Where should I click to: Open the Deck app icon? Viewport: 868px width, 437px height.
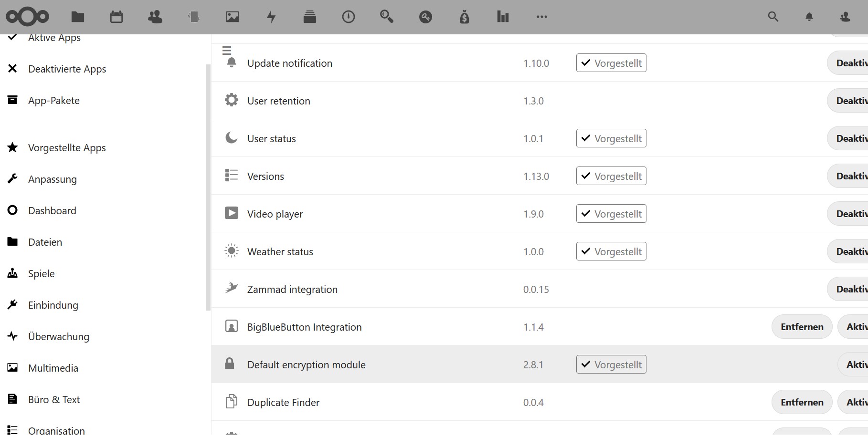(x=309, y=16)
